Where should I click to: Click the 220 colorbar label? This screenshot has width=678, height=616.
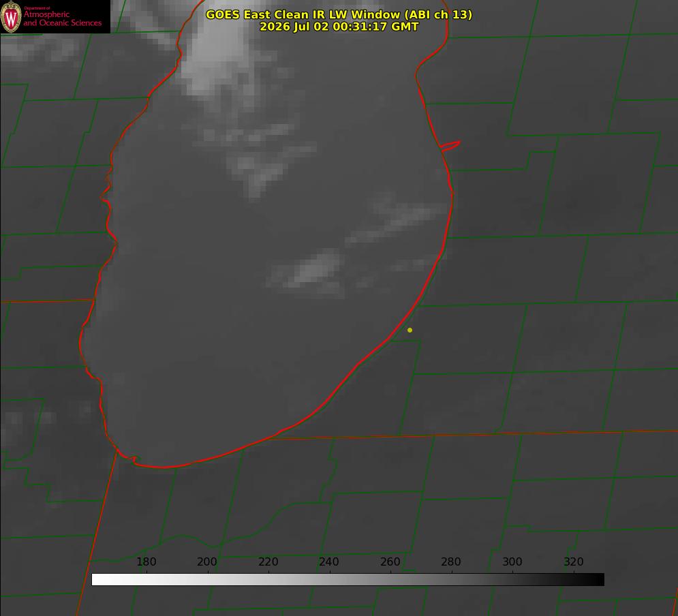[268, 561]
